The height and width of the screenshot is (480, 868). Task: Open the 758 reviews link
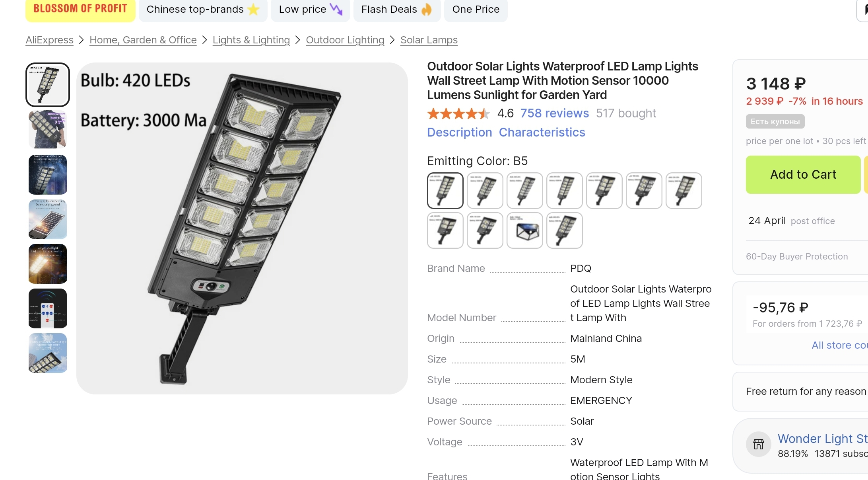coord(554,113)
